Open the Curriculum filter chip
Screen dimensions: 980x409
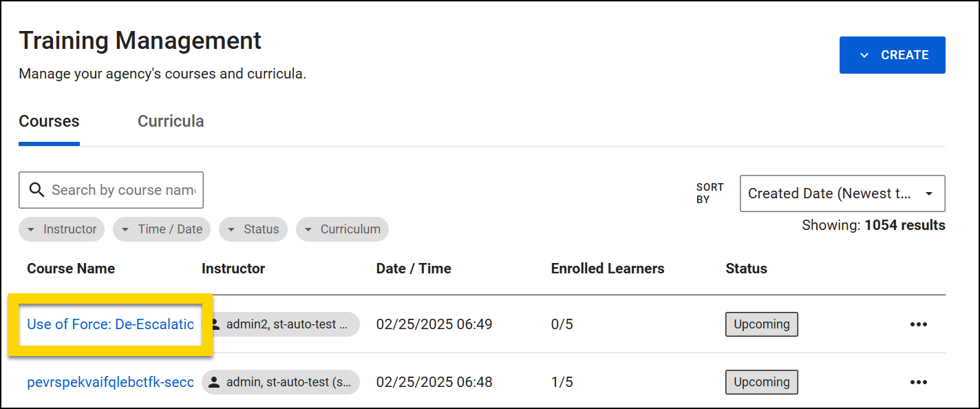(342, 229)
